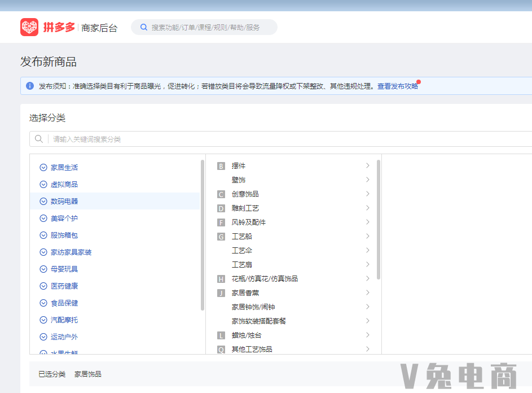Click circle arrow icon beside 家居生活

pos(43,168)
